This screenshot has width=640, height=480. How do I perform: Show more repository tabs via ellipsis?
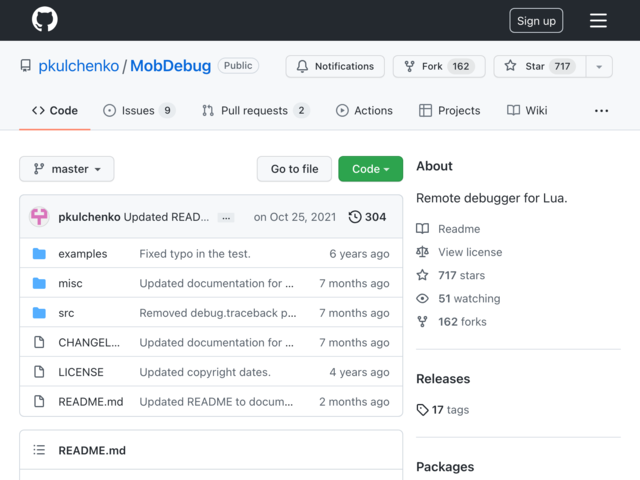(x=601, y=111)
